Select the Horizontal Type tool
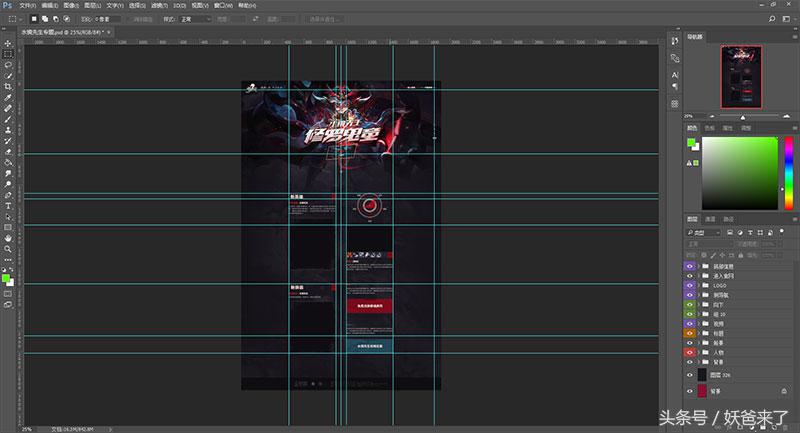The image size is (800, 433). pos(8,206)
